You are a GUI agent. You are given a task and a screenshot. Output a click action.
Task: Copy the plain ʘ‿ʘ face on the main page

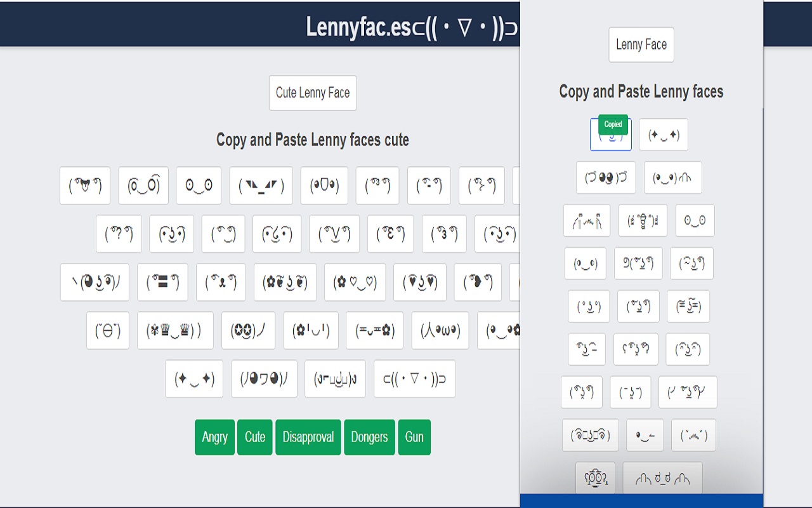[x=199, y=185]
